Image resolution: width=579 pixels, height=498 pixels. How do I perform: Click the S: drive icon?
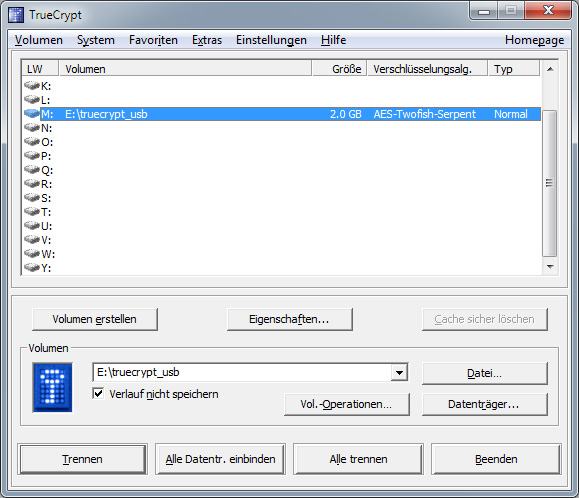32,198
